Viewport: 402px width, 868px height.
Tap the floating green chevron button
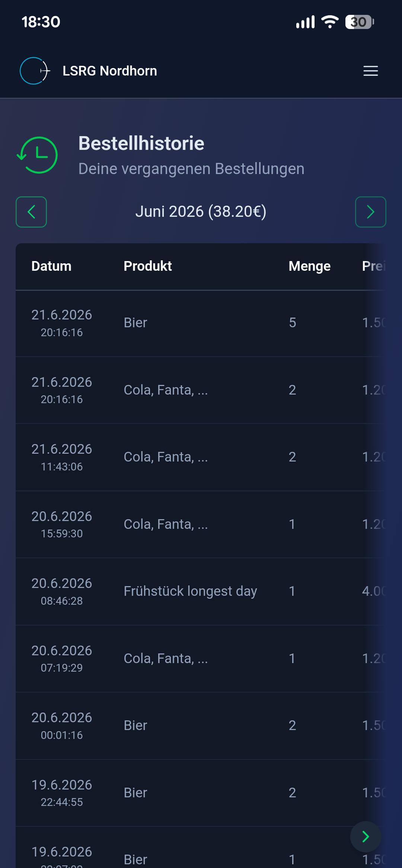click(x=366, y=837)
